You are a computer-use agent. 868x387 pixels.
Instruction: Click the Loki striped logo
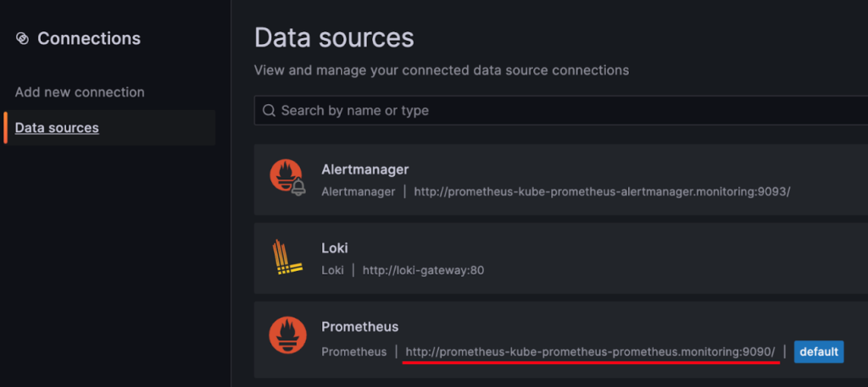pos(287,257)
